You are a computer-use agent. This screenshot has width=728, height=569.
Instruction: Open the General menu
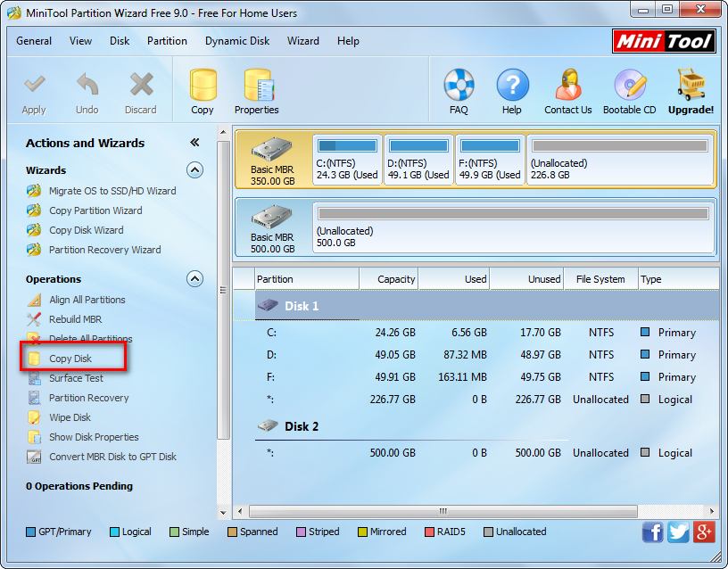(x=34, y=41)
